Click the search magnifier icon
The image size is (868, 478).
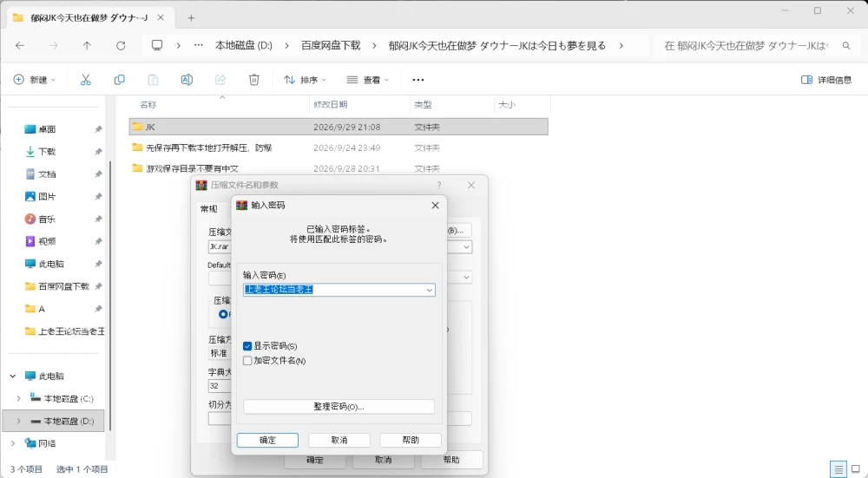tap(845, 45)
